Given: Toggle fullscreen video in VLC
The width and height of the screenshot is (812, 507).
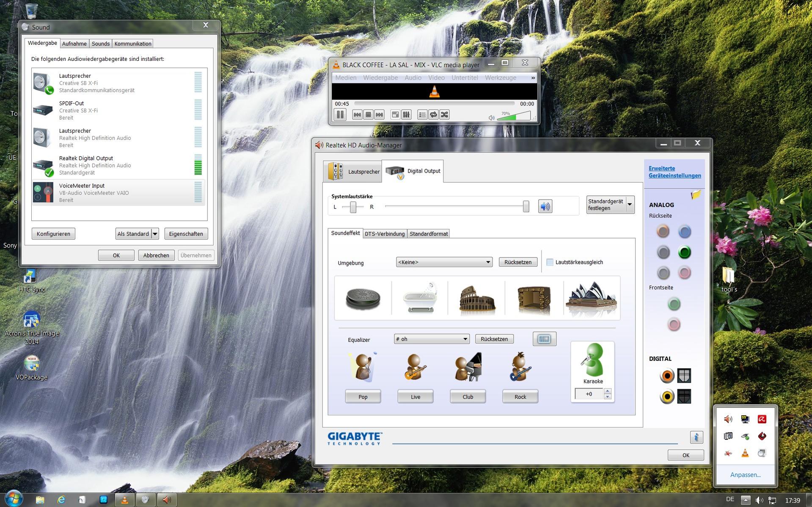Looking at the screenshot, I should [395, 115].
